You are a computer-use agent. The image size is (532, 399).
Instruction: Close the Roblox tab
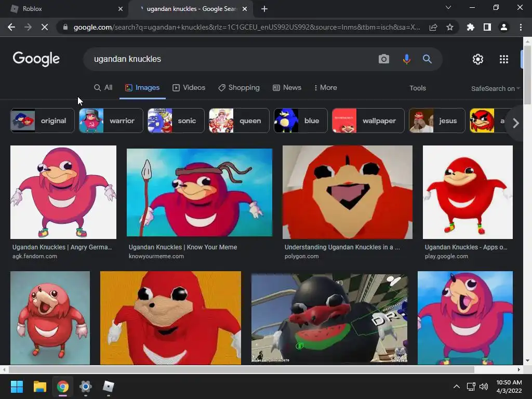tap(121, 9)
